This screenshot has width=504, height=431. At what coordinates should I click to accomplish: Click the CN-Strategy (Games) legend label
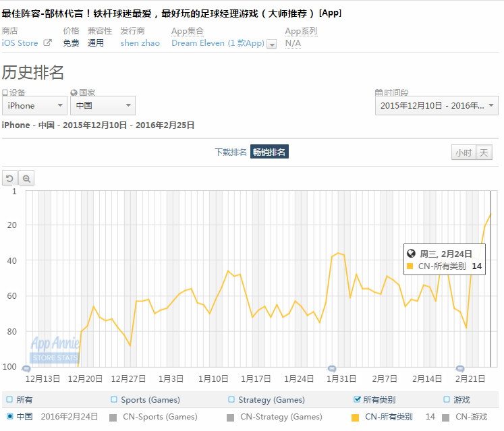tap(281, 417)
